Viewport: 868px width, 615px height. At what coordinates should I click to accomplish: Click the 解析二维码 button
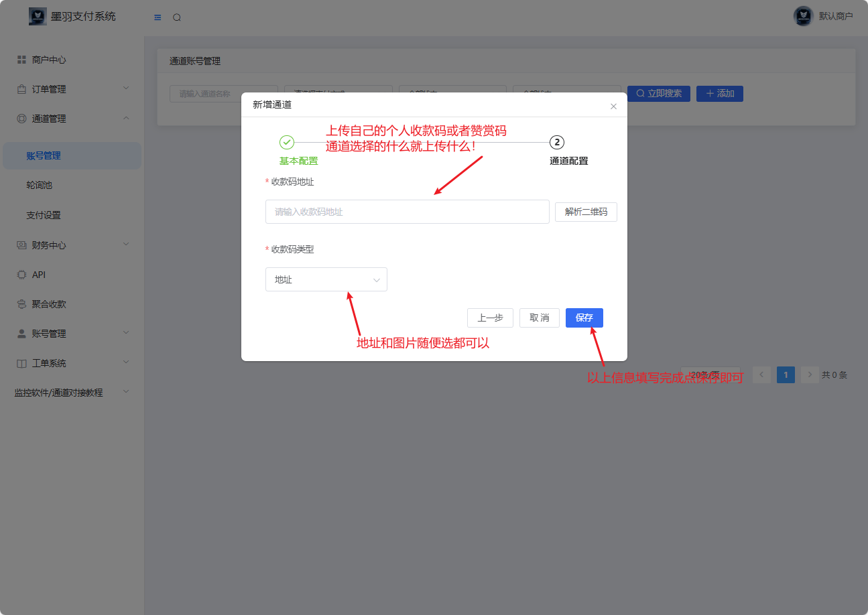coord(586,212)
